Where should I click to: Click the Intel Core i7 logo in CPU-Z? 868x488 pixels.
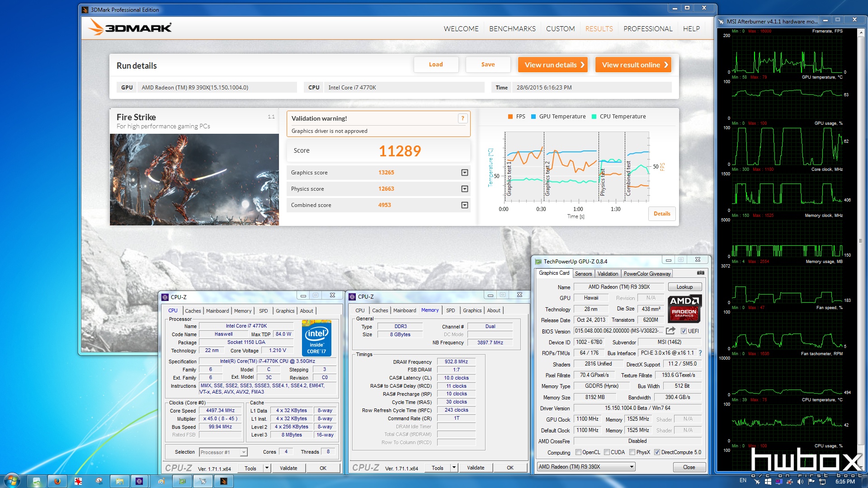316,338
